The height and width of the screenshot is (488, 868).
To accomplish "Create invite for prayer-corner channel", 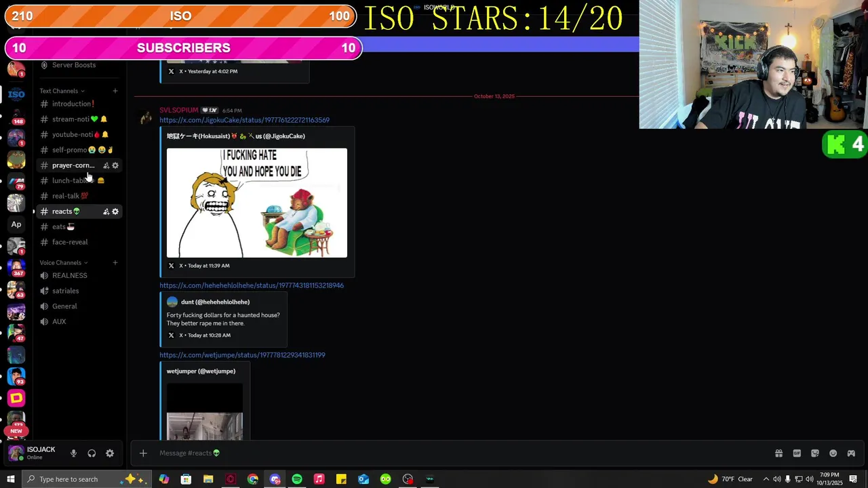I will coord(106,165).
